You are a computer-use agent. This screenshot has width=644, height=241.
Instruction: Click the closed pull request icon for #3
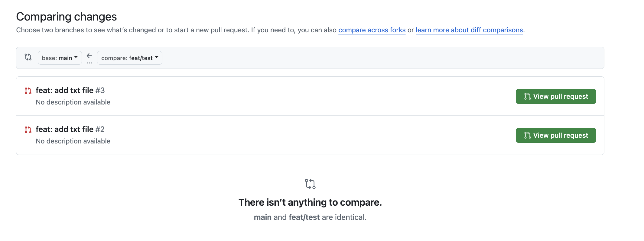point(28,91)
